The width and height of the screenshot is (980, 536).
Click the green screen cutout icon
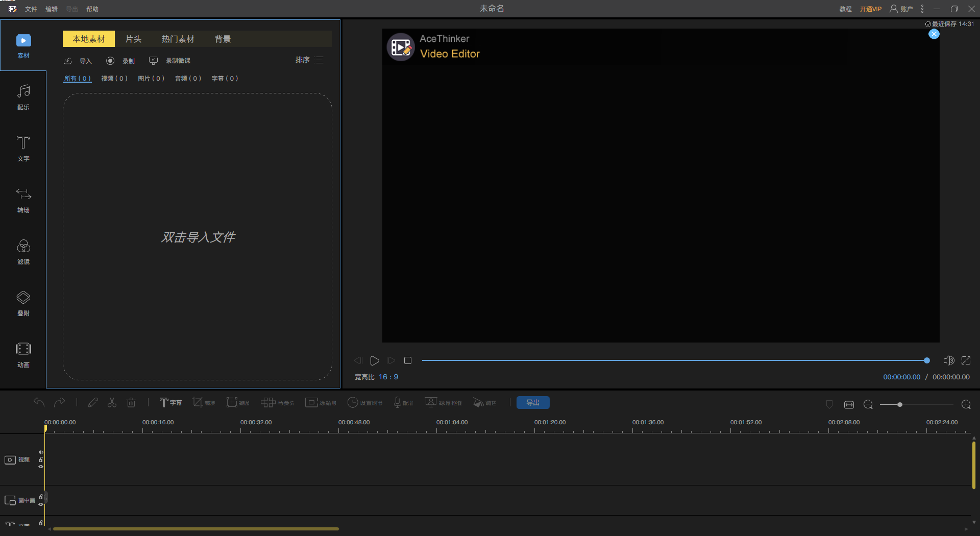(443, 403)
